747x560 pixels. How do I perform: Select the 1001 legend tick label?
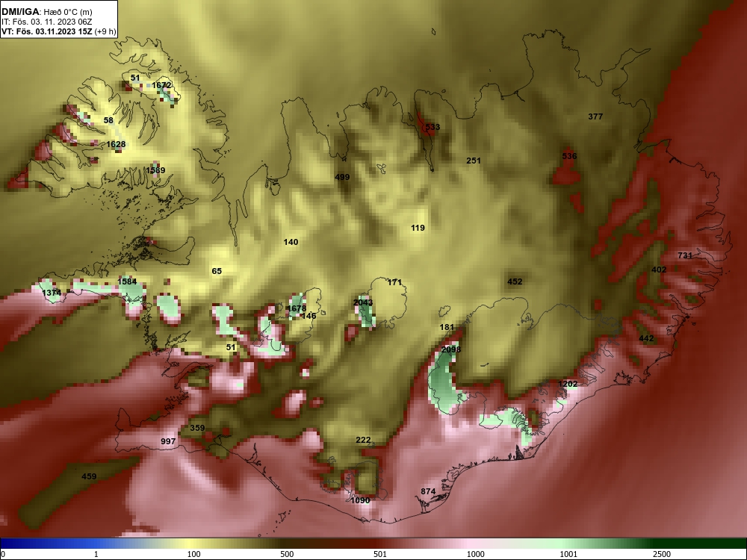pos(568,554)
